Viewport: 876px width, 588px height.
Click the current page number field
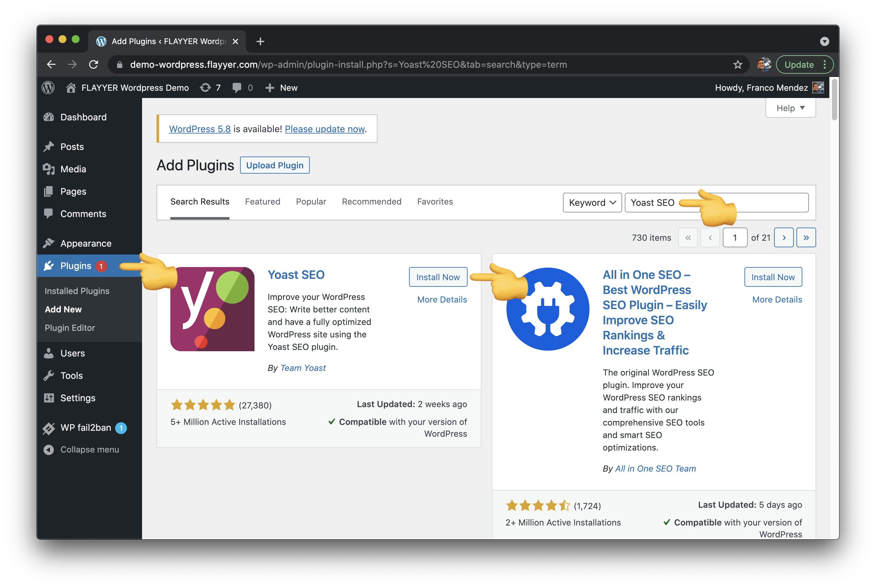coord(735,237)
